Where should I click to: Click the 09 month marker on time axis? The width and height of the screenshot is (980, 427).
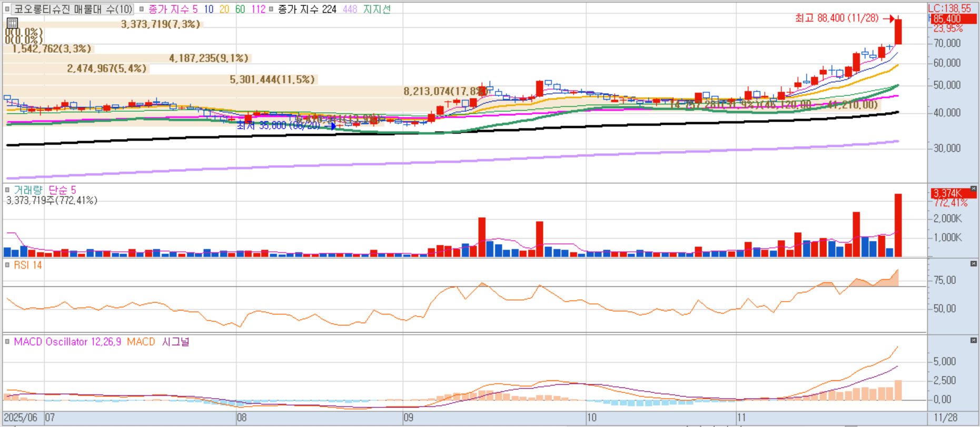tap(409, 418)
